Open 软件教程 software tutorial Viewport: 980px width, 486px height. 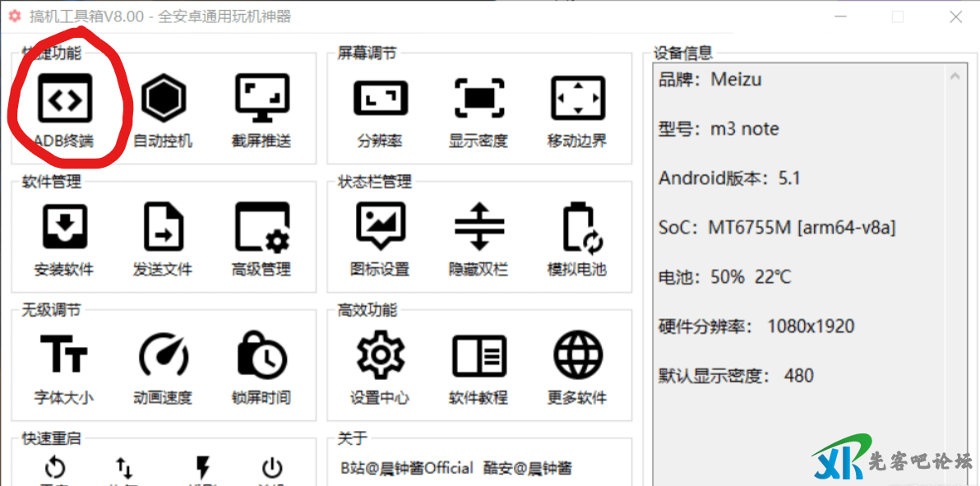coord(478,356)
